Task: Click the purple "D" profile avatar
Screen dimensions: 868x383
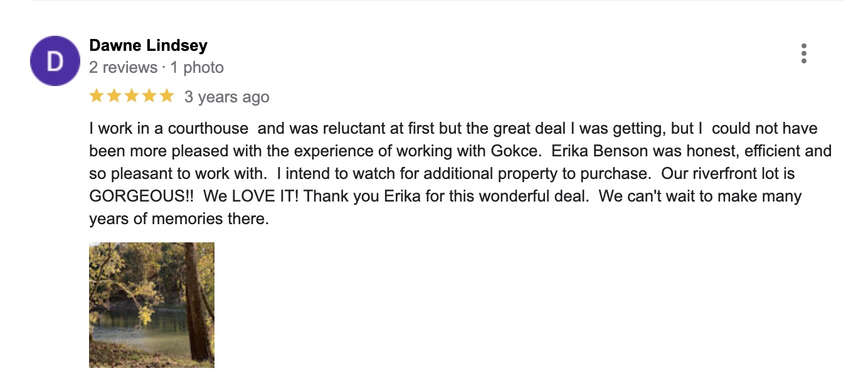Action: [x=55, y=61]
